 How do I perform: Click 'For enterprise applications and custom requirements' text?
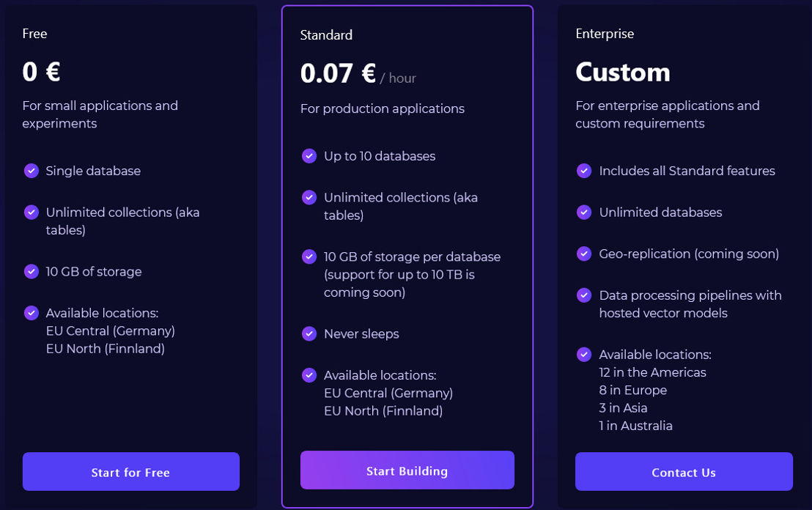pos(668,114)
